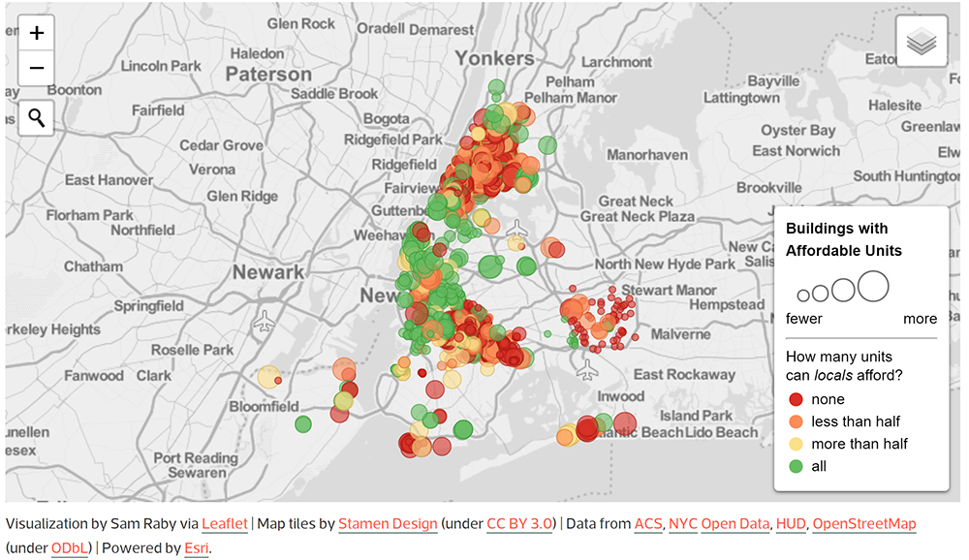Click the airport icon near East Rockaway

tap(587, 370)
